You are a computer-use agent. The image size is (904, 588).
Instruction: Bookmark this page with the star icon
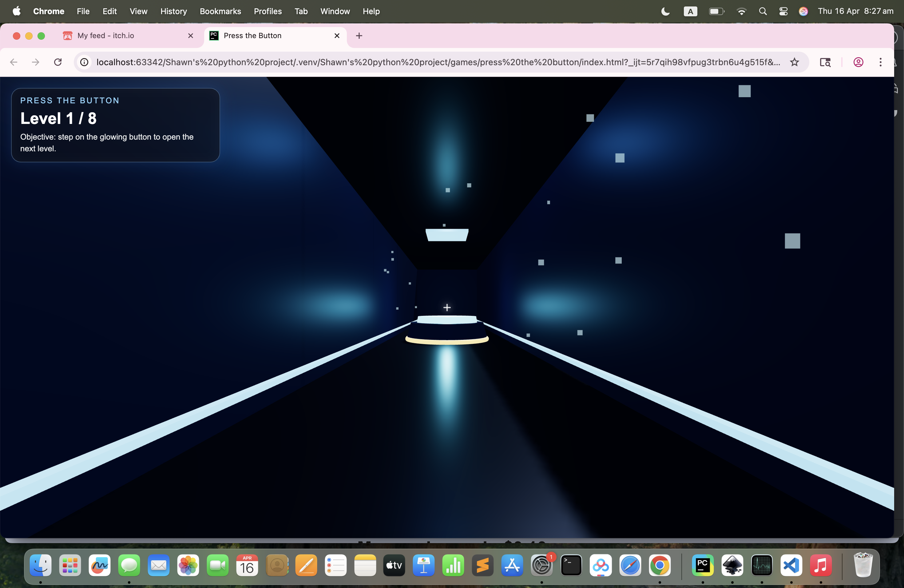[x=794, y=62]
